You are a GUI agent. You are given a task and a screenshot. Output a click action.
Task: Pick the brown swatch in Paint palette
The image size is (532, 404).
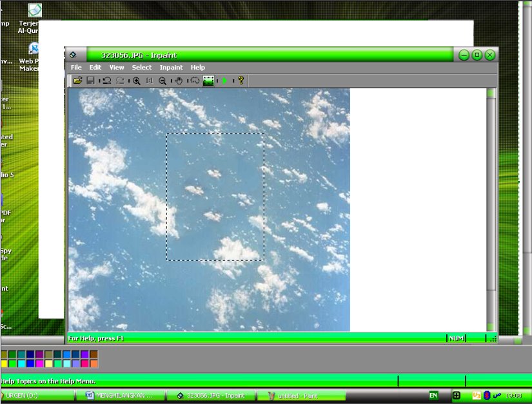(x=94, y=354)
